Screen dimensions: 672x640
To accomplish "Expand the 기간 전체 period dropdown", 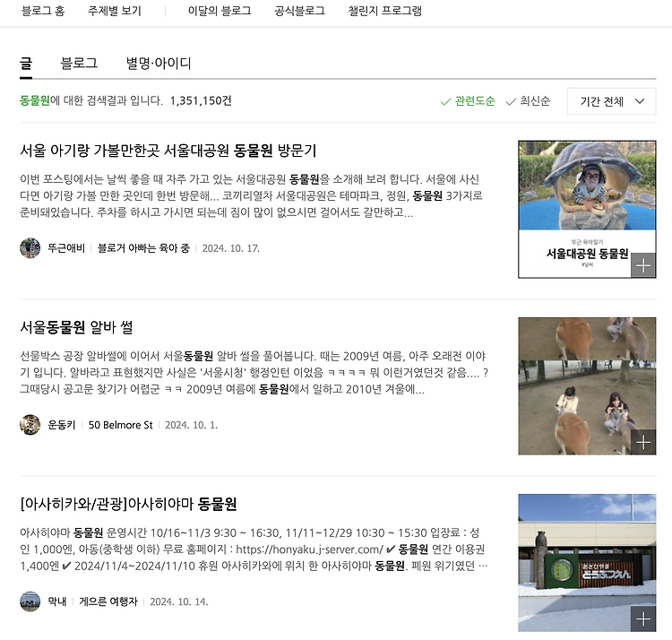I will click(611, 101).
